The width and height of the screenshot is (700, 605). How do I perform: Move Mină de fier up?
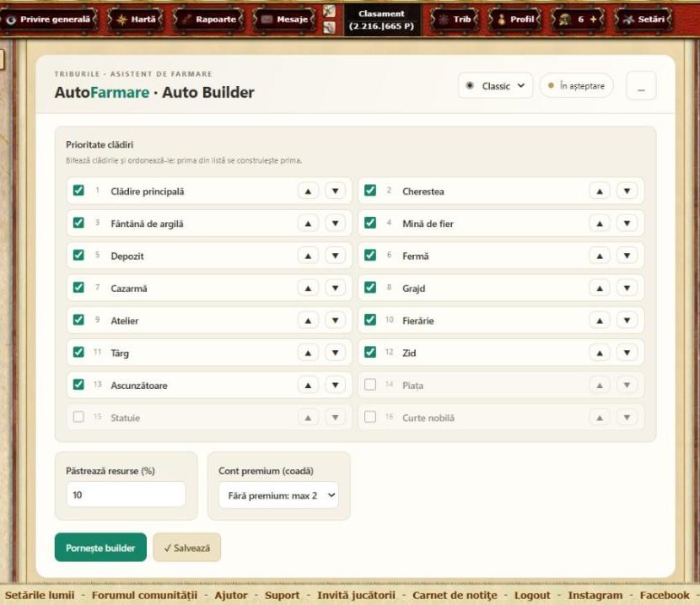pyautogui.click(x=600, y=224)
